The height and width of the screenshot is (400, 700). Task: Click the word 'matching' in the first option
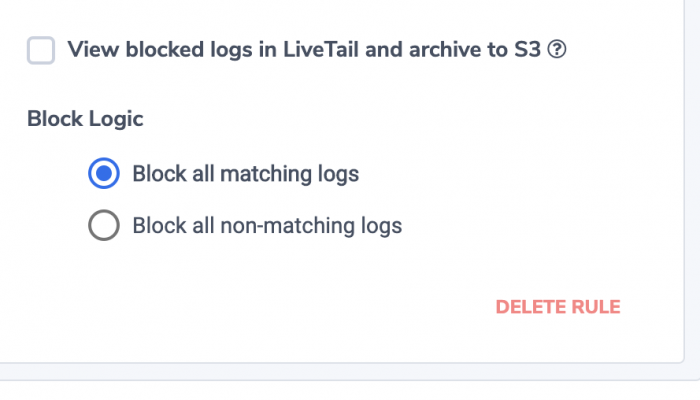coord(266,174)
